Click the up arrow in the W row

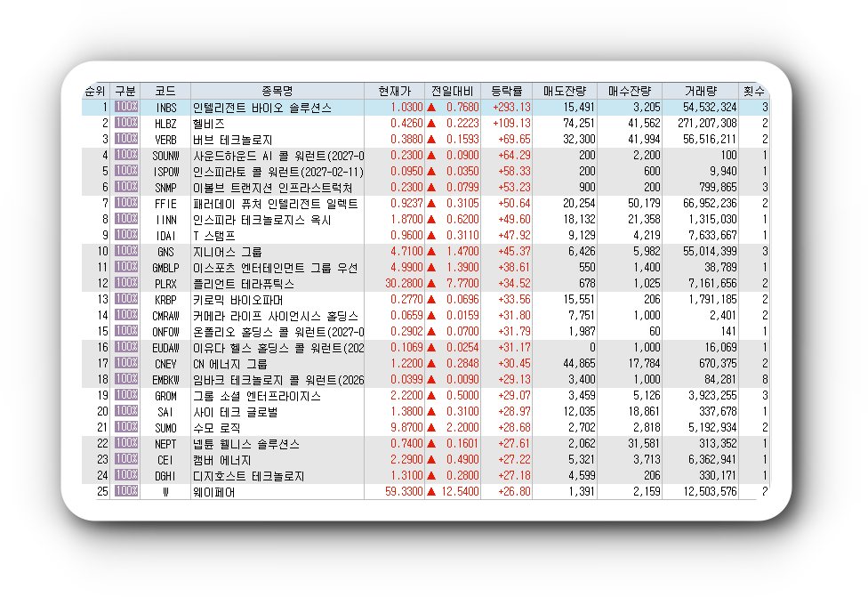pyautogui.click(x=431, y=492)
